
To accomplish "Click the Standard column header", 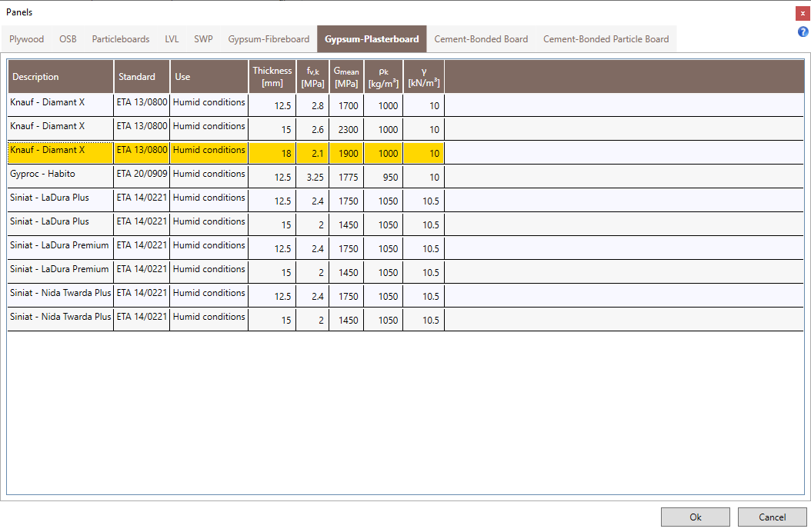I will (x=142, y=77).
